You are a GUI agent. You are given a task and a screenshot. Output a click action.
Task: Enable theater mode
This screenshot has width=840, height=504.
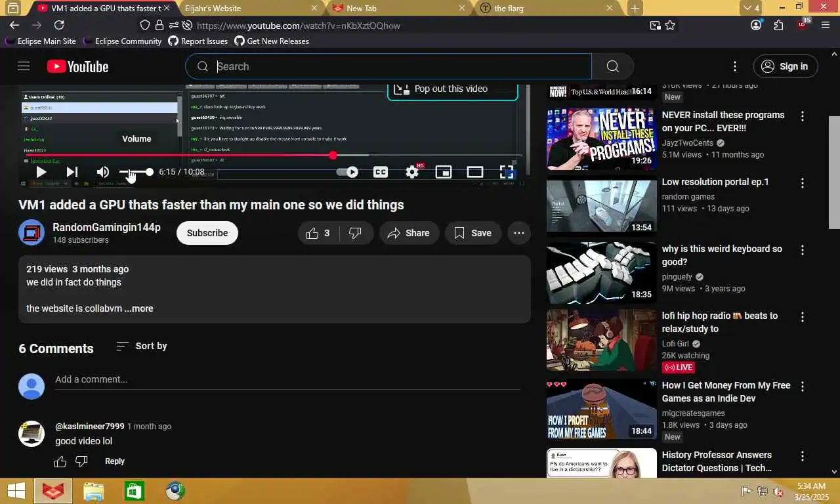click(x=475, y=172)
